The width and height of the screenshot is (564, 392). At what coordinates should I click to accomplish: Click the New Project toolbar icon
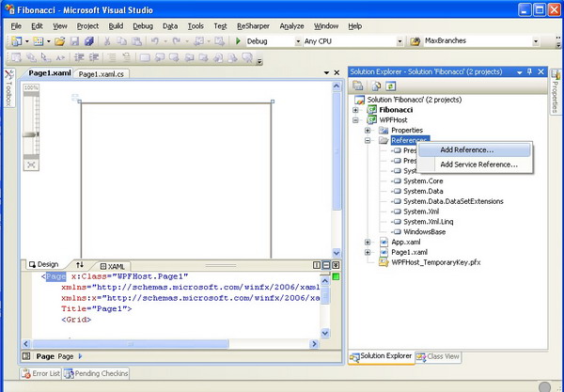pos(17,41)
